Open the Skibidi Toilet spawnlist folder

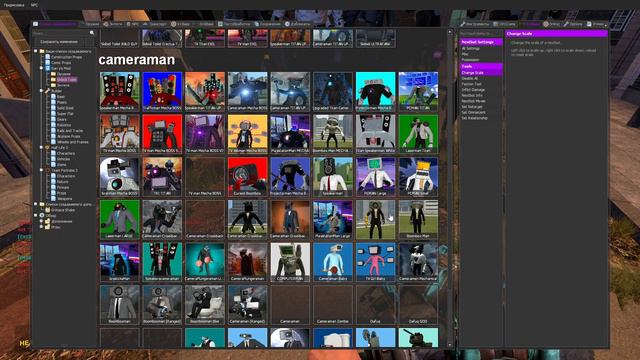point(67,80)
